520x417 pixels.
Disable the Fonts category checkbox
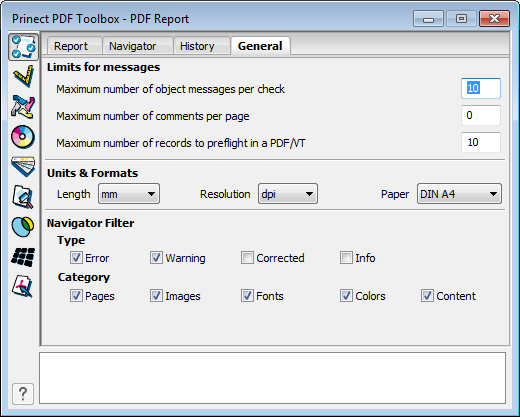[247, 296]
